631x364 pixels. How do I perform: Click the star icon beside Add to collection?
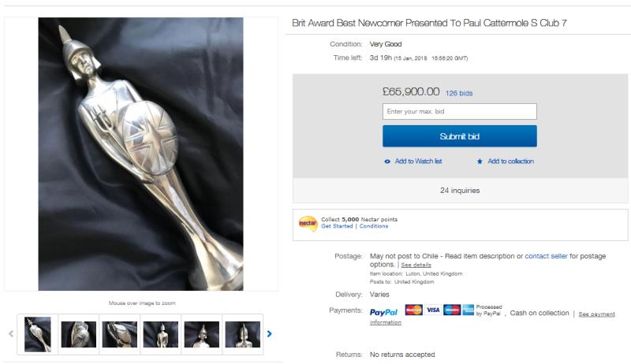[x=480, y=162]
